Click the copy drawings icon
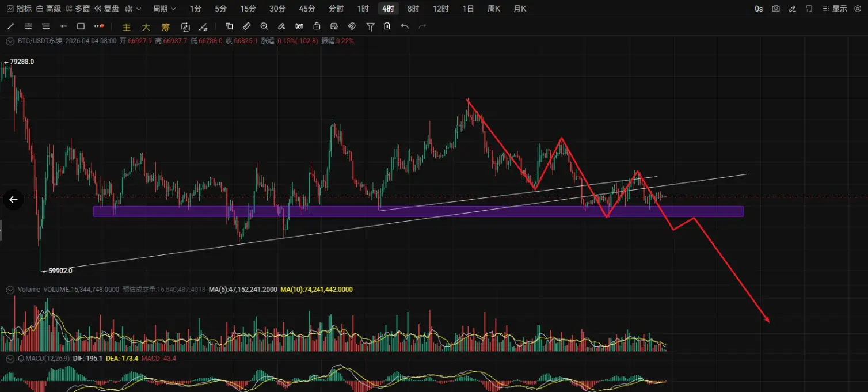Screen dimensions: 868x392 (229, 26)
